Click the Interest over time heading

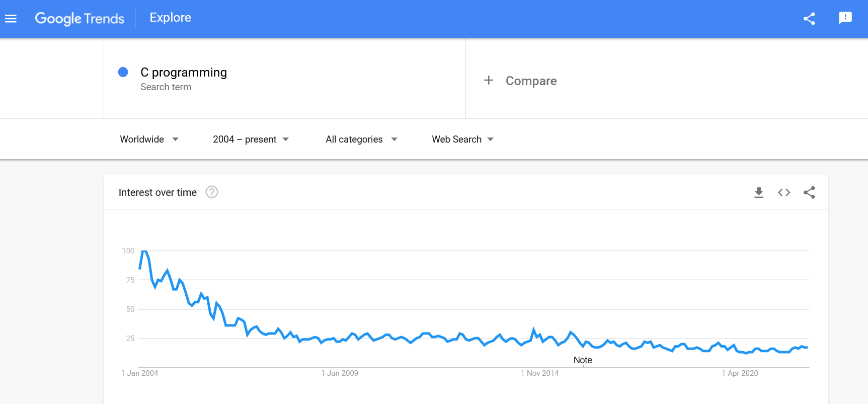tap(157, 192)
